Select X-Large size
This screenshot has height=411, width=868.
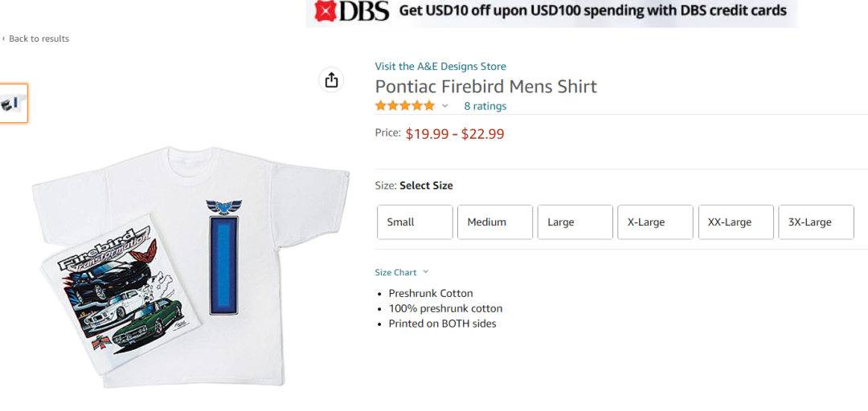click(x=655, y=222)
